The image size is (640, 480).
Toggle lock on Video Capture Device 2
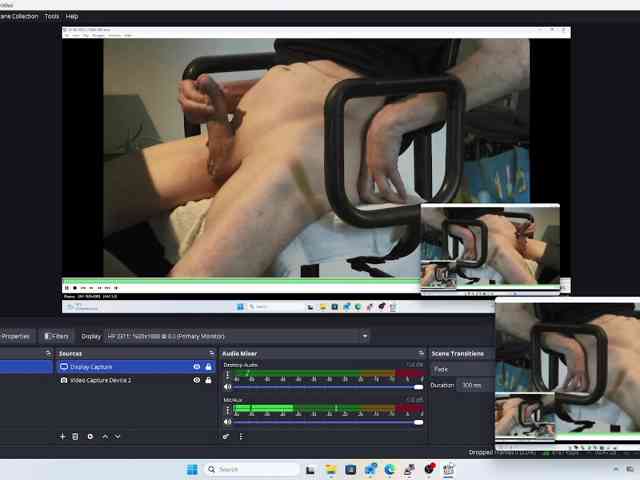[209, 380]
